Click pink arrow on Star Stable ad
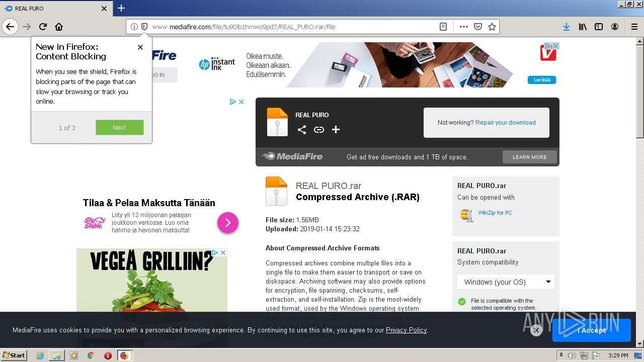 click(228, 223)
